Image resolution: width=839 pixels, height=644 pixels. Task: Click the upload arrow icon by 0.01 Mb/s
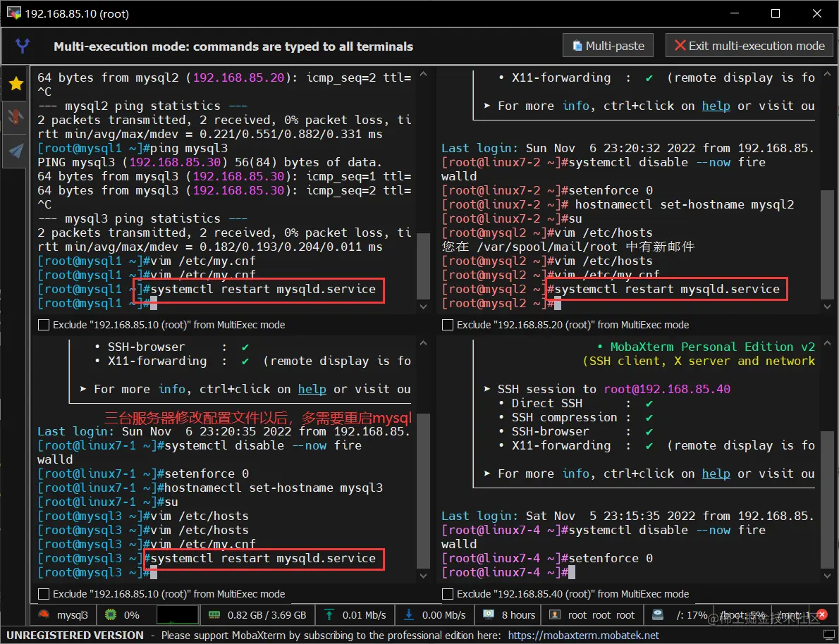330,614
